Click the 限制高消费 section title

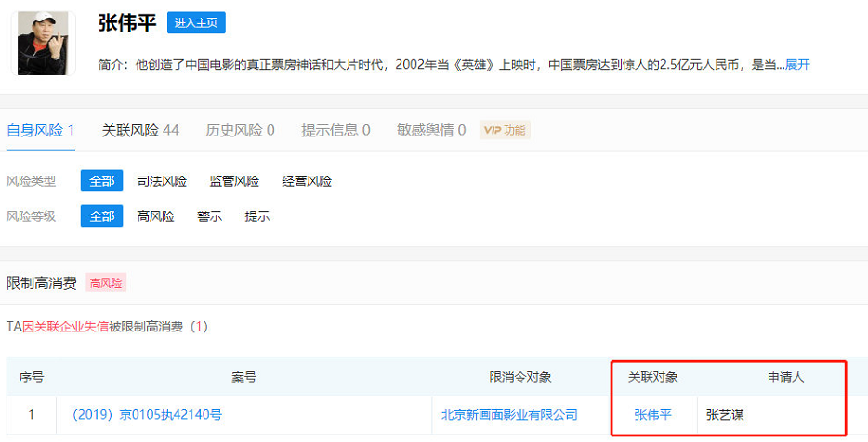(x=42, y=282)
